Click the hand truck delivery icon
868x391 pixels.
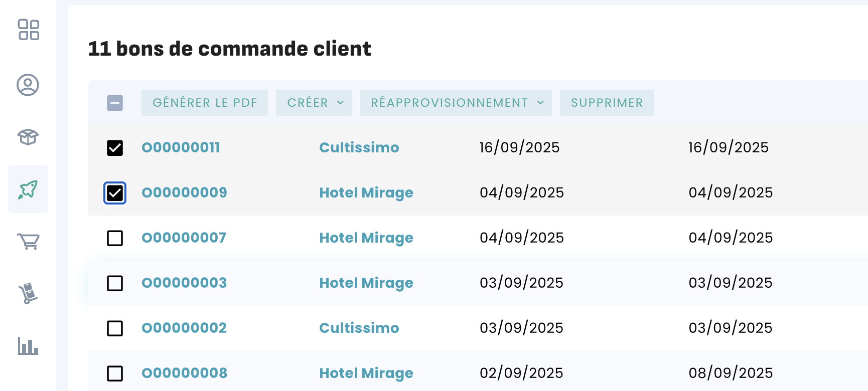(x=28, y=294)
